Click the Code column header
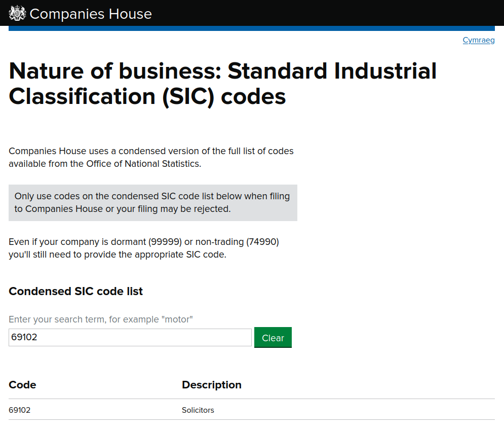504x431 pixels. [22, 385]
